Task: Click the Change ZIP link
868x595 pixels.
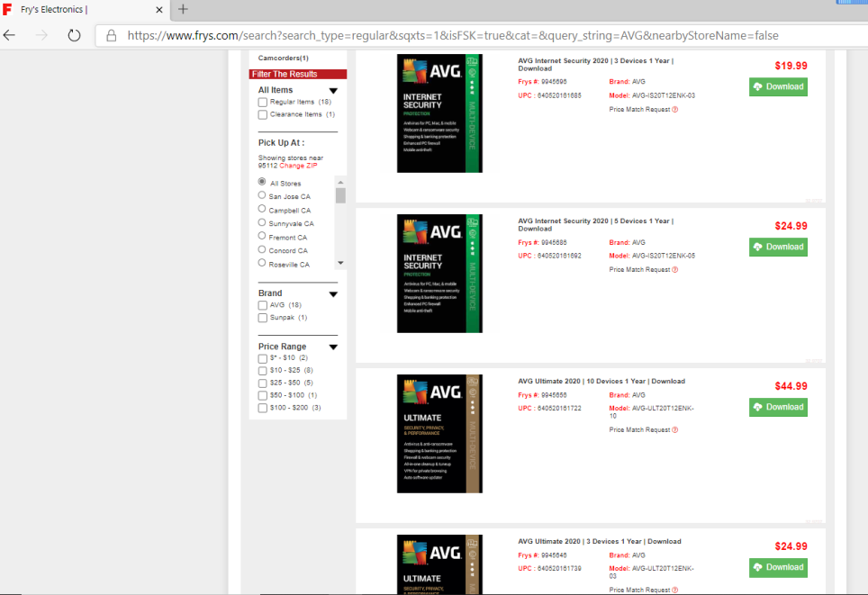Action: (x=298, y=166)
